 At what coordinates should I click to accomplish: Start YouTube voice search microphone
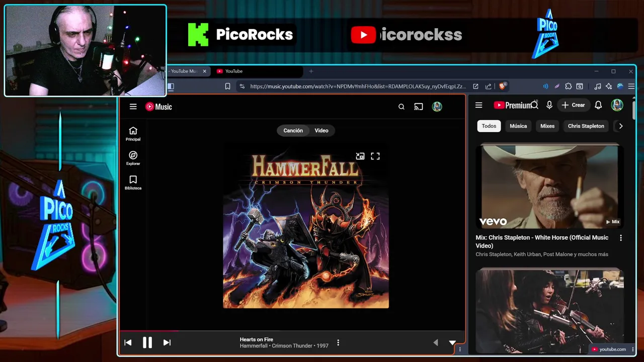click(549, 105)
